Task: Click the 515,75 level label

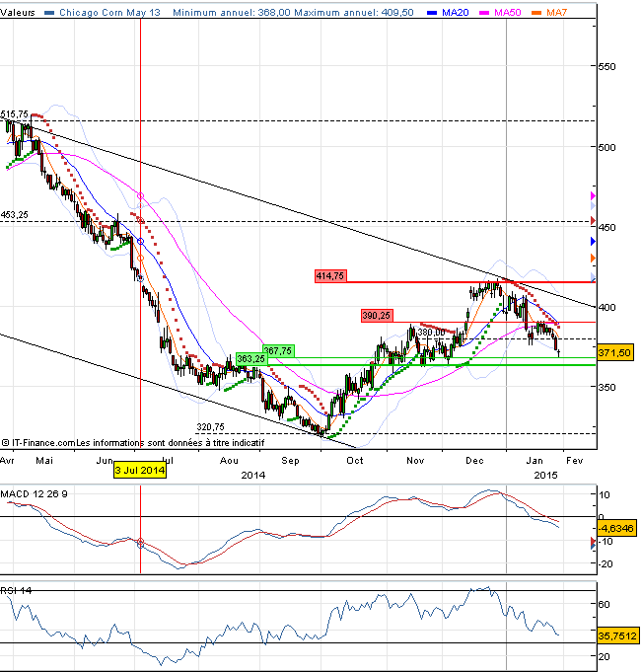Action: pyautogui.click(x=14, y=114)
